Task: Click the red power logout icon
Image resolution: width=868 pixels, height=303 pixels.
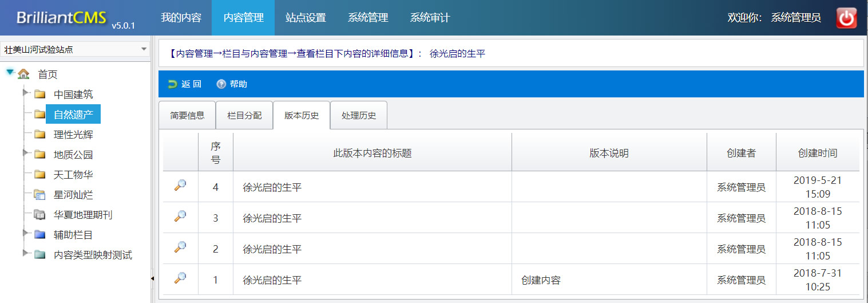Action: tap(846, 18)
